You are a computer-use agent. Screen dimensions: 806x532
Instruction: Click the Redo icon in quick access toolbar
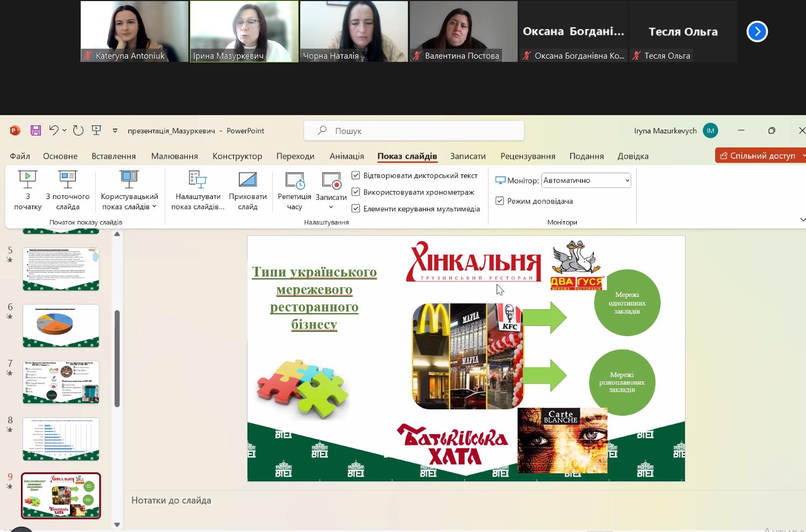click(79, 130)
